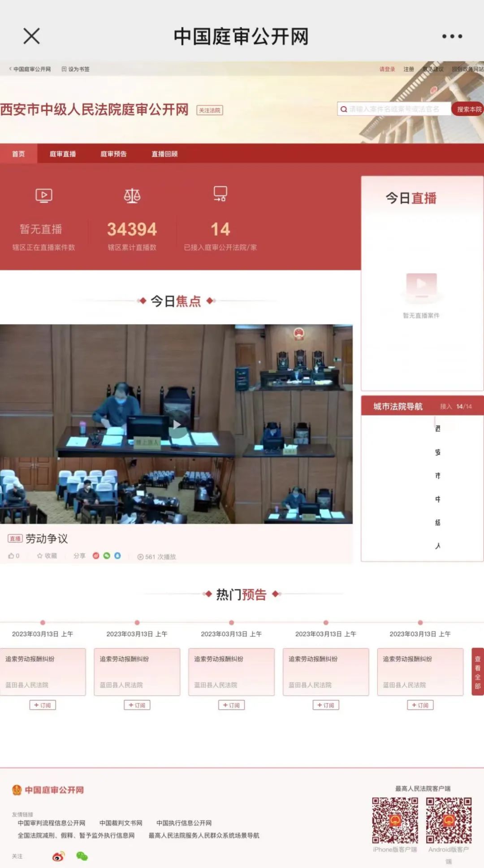Click the magnifier icon in search box
This screenshot has height=868, width=484.
pyautogui.click(x=344, y=109)
